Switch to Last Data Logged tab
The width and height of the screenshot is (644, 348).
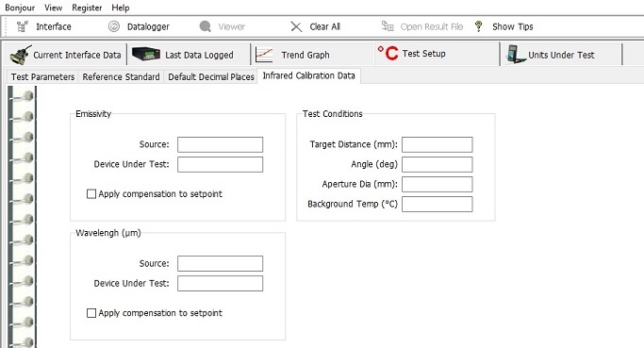coord(189,55)
